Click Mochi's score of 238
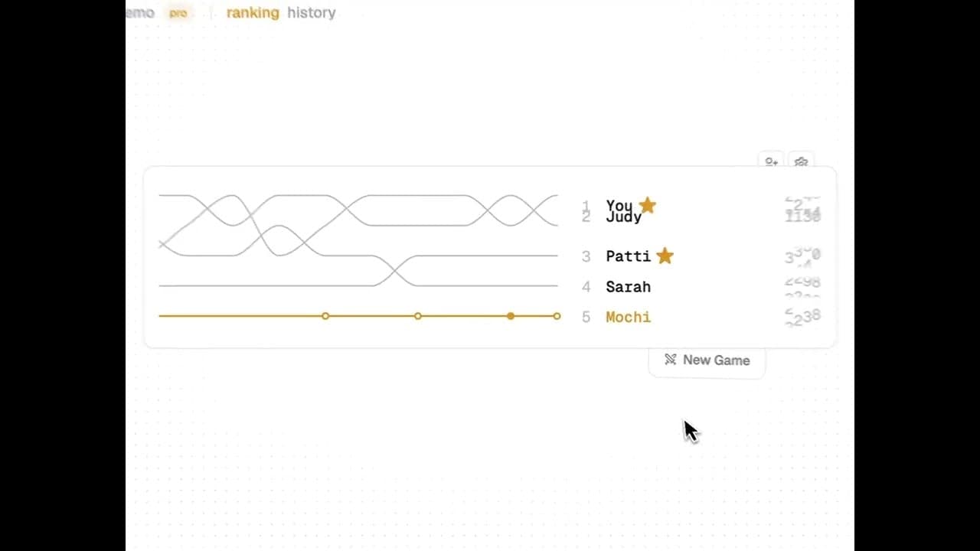The image size is (980, 551). coord(802,315)
